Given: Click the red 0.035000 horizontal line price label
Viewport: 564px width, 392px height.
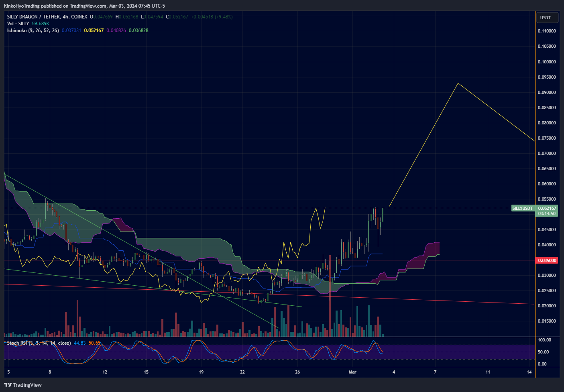Looking at the screenshot, I should (547, 260).
